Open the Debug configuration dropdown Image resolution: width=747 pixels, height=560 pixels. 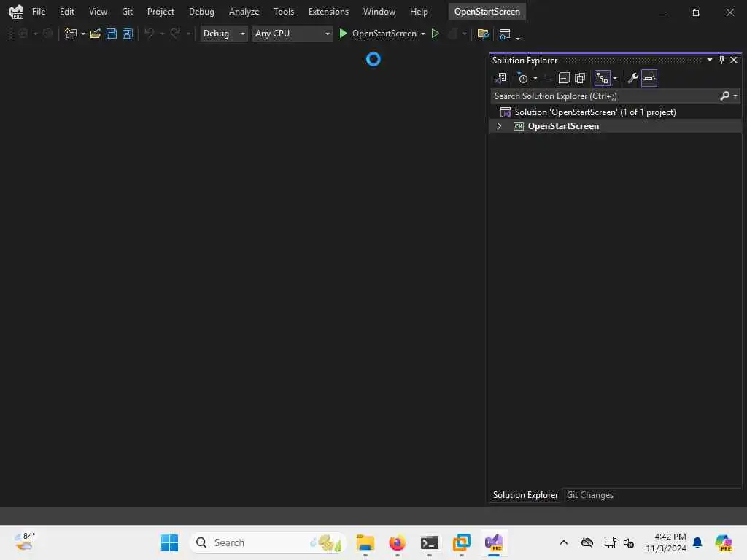(x=223, y=34)
